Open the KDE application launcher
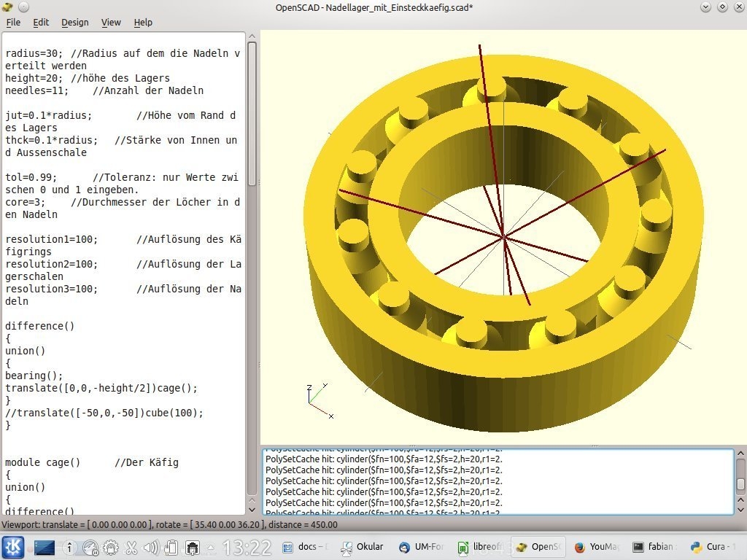The height and width of the screenshot is (560, 747). tap(12, 547)
